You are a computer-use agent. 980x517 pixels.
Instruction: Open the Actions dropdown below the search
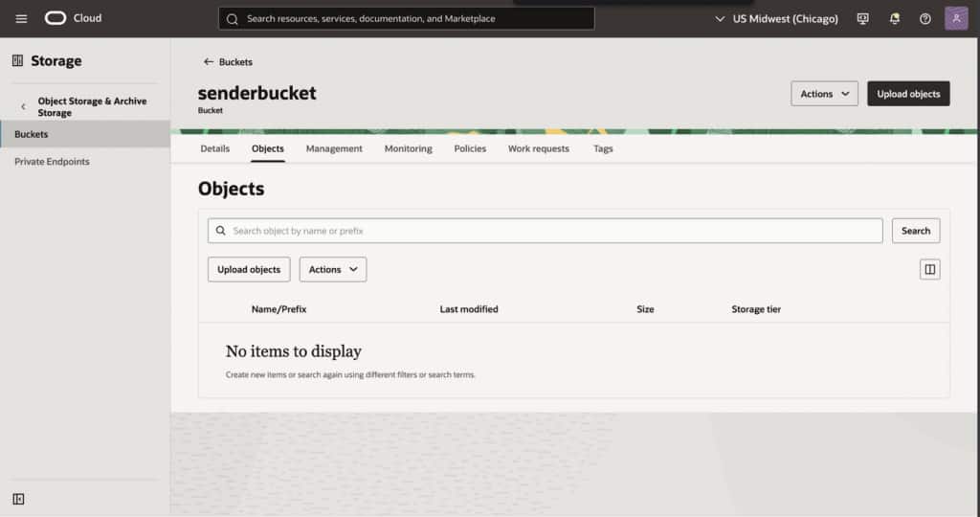[333, 269]
